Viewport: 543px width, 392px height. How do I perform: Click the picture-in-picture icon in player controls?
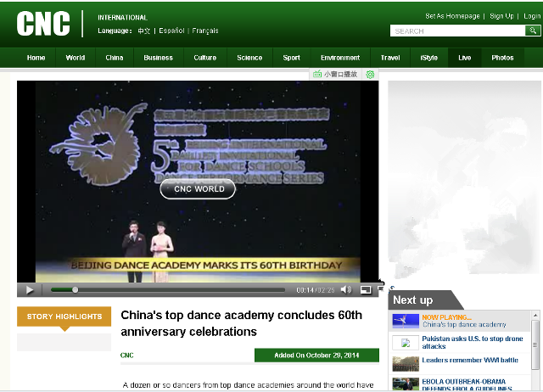366,290
